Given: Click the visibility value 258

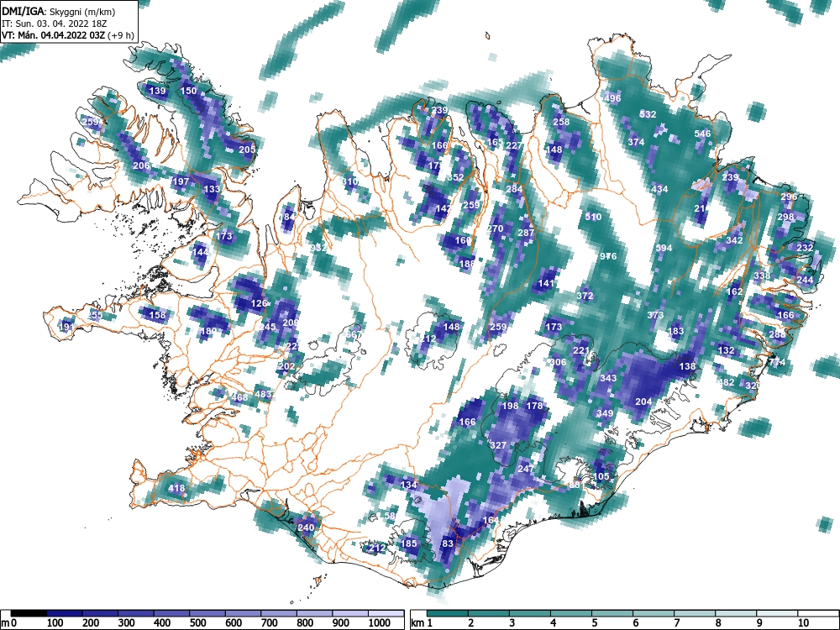Looking at the screenshot, I should coord(561,122).
